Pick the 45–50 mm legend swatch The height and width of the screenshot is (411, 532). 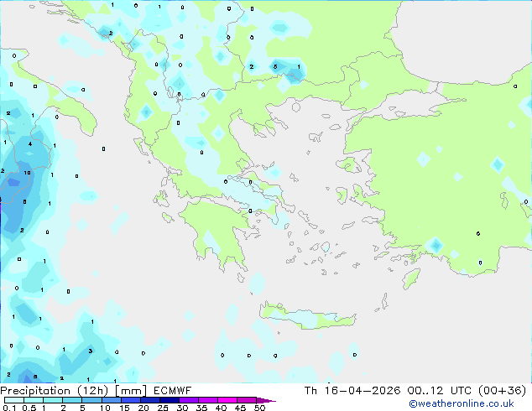coord(247,400)
